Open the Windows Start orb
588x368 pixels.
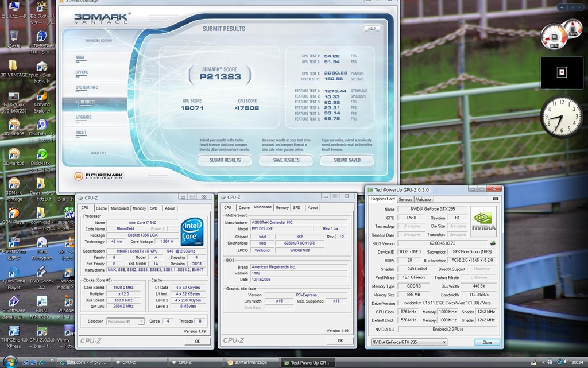[10, 362]
